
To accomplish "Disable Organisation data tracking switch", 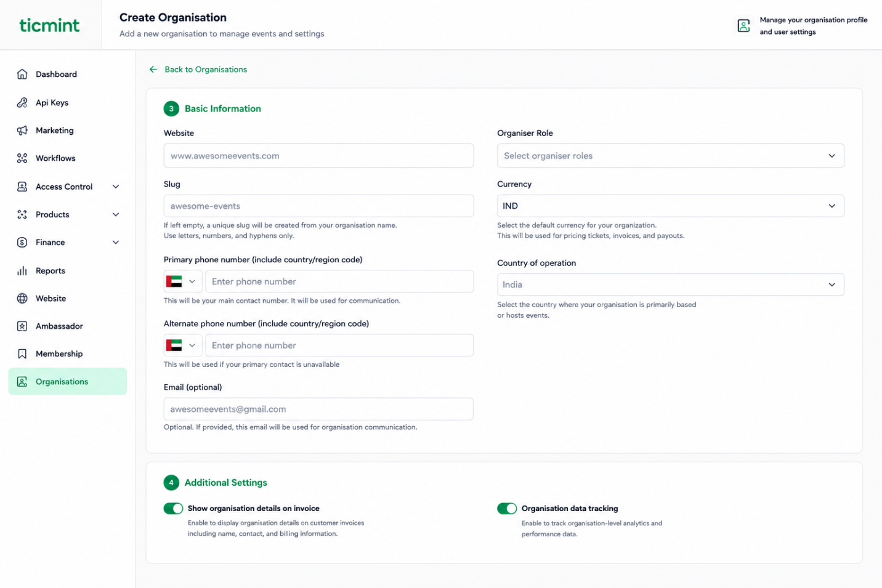I will [507, 509].
